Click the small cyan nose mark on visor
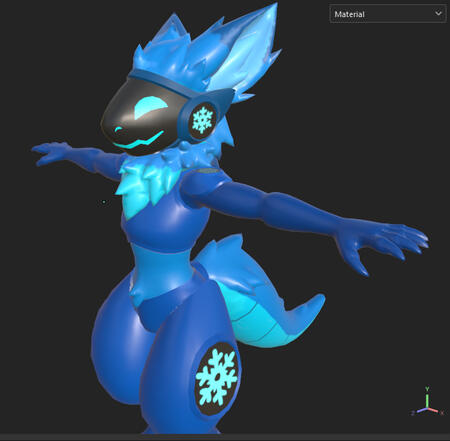The height and width of the screenshot is (441, 450). coord(118,129)
